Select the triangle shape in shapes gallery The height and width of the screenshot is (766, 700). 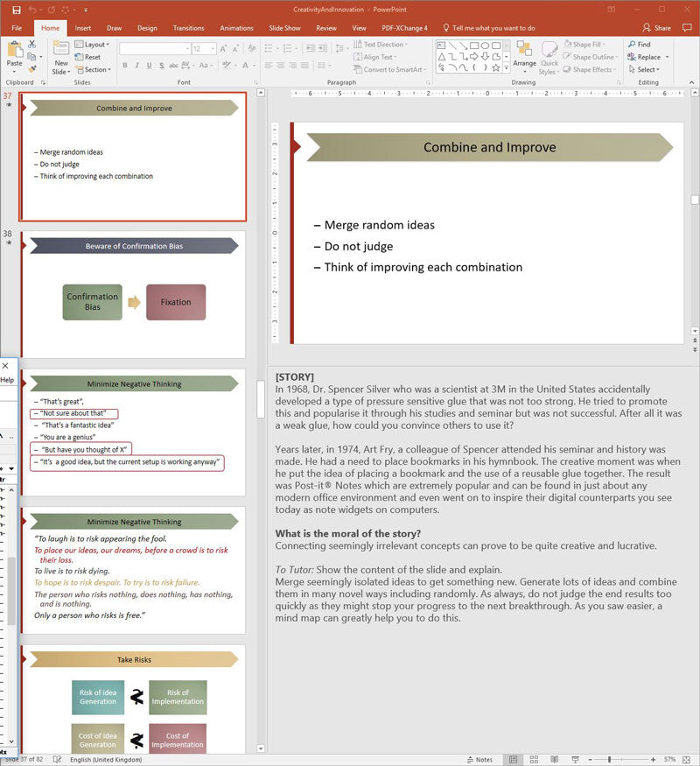(441, 57)
